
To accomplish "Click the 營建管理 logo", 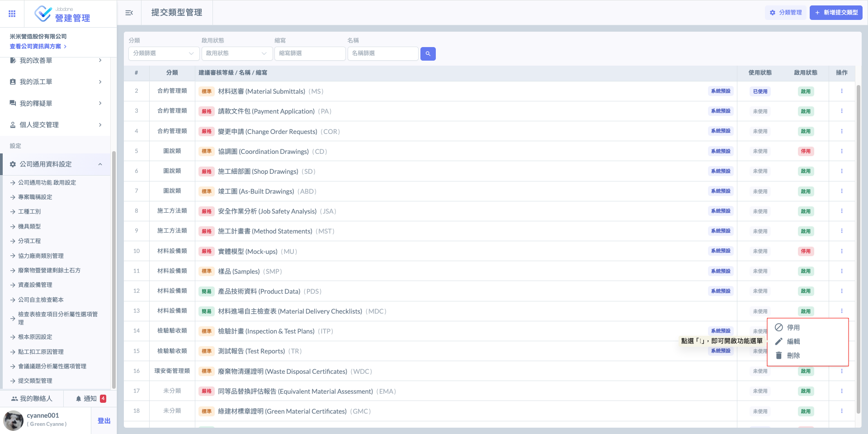I will coord(62,14).
